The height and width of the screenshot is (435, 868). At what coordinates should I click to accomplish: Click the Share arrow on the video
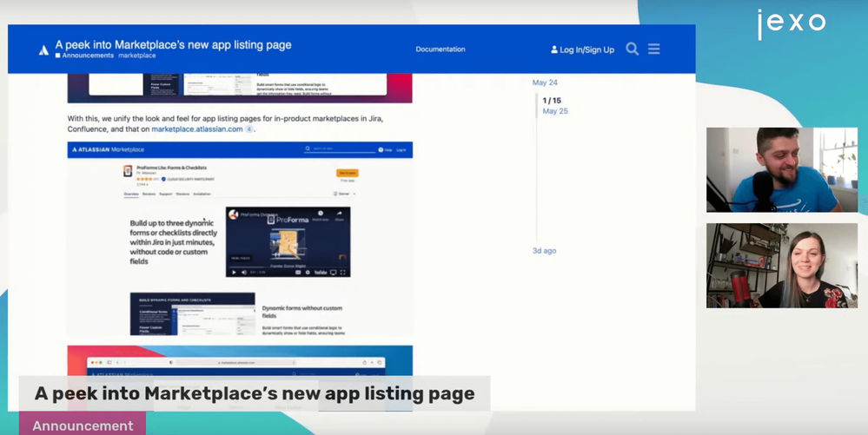pyautogui.click(x=340, y=214)
